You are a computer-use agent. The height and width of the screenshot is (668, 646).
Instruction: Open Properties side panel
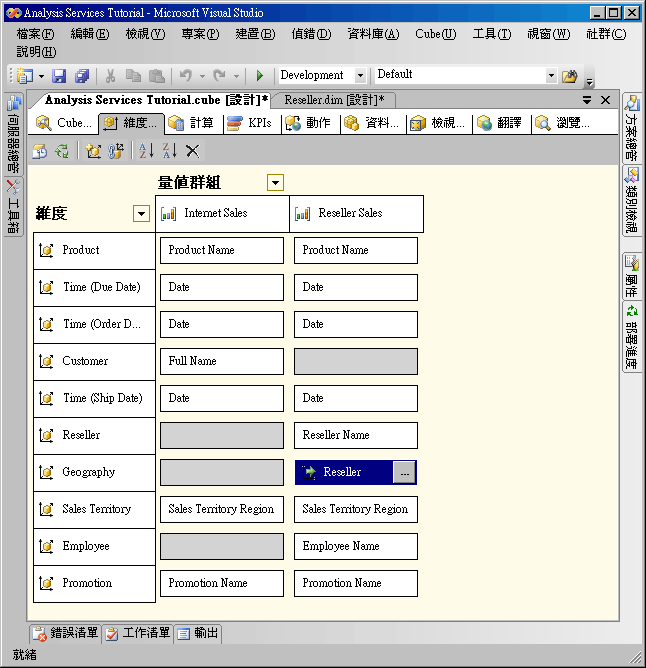[632, 276]
